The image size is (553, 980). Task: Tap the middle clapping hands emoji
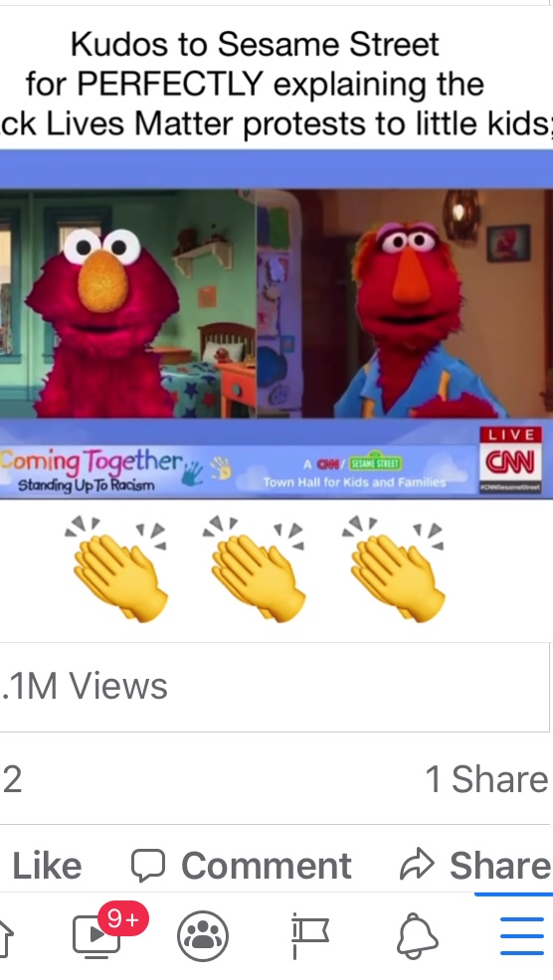(x=257, y=569)
